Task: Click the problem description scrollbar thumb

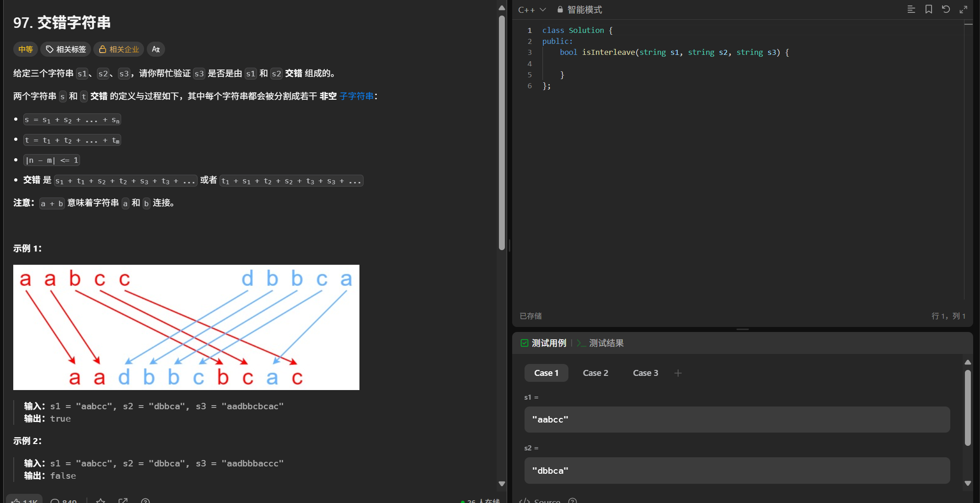Action: click(502, 133)
